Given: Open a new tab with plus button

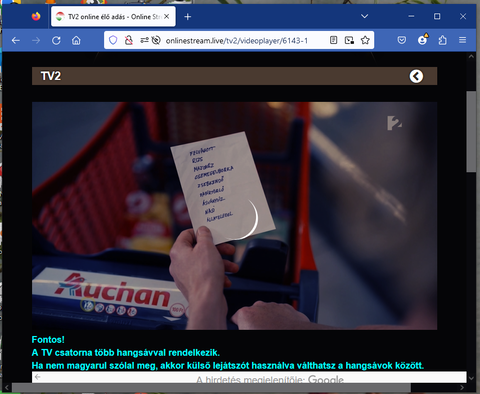Looking at the screenshot, I should 188,16.
